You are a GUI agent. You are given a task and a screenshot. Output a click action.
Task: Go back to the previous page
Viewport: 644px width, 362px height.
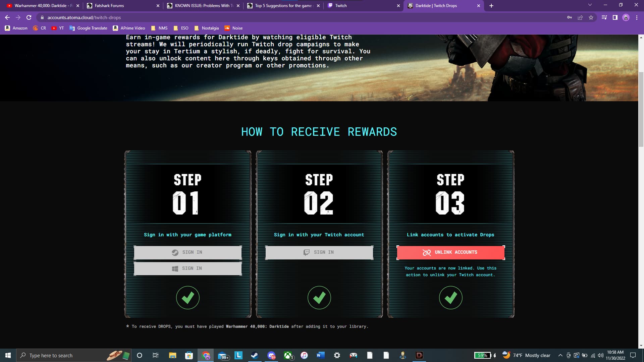[7, 17]
